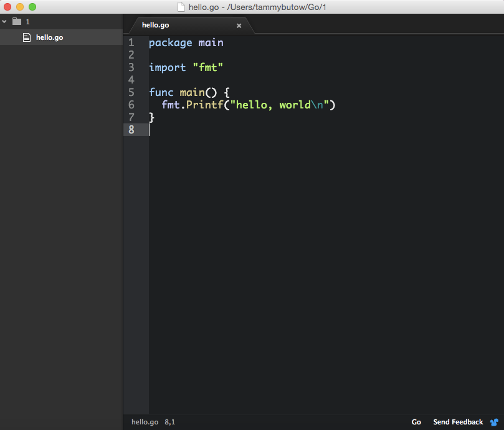Select the project folder label 1
The height and width of the screenshot is (430, 504).
click(27, 22)
